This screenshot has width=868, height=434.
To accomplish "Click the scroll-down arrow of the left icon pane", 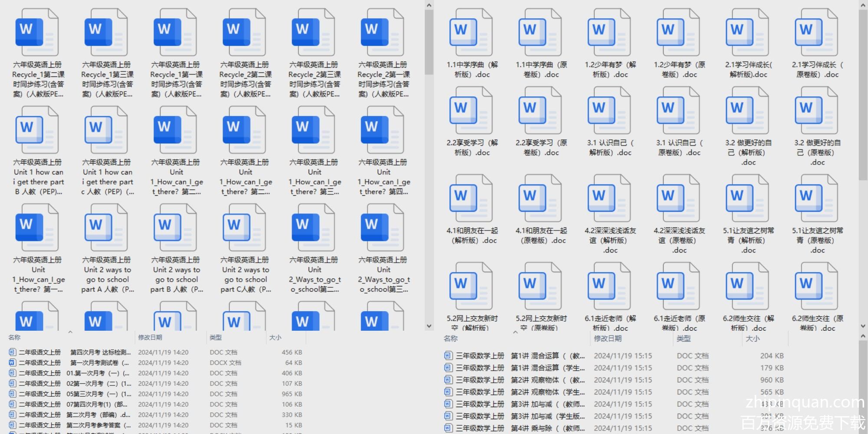I will (x=429, y=326).
